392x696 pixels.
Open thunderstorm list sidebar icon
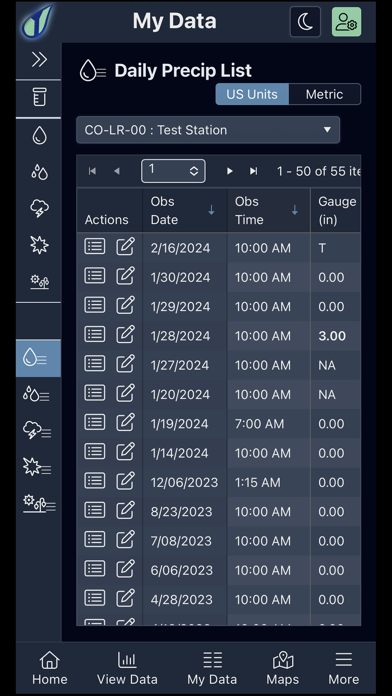coord(37,431)
